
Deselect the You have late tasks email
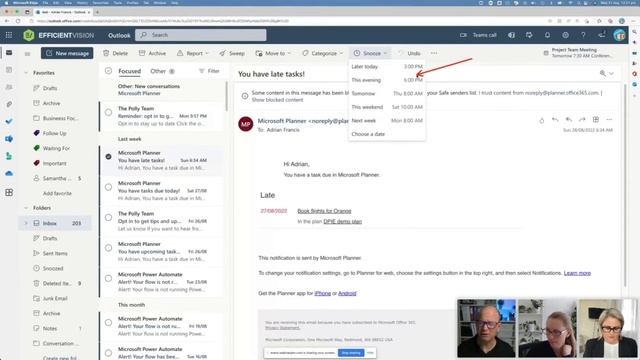108,157
